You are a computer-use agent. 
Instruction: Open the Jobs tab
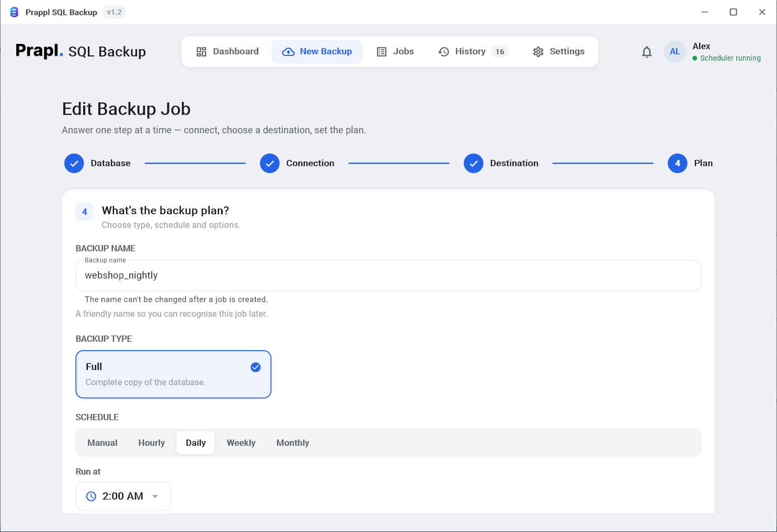pyautogui.click(x=395, y=51)
